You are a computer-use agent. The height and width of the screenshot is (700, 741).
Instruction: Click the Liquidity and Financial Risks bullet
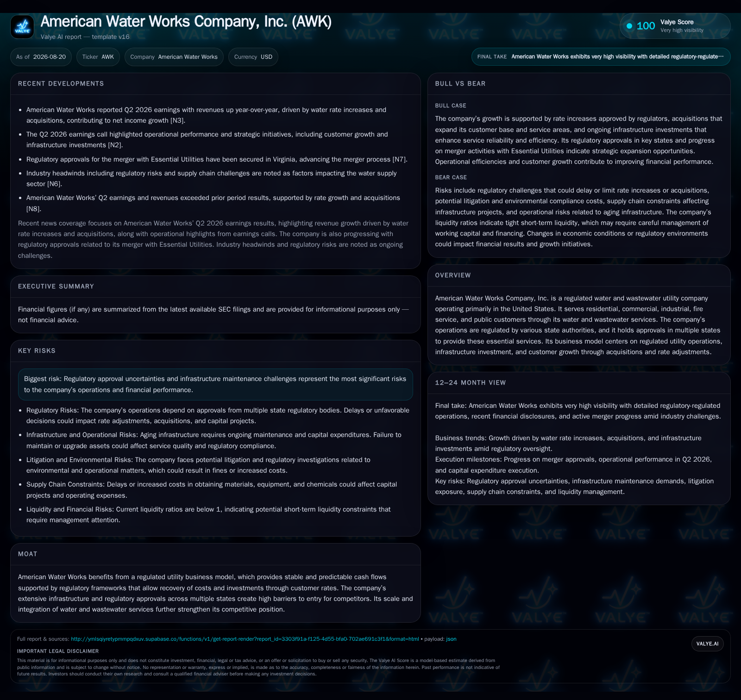[x=208, y=515]
